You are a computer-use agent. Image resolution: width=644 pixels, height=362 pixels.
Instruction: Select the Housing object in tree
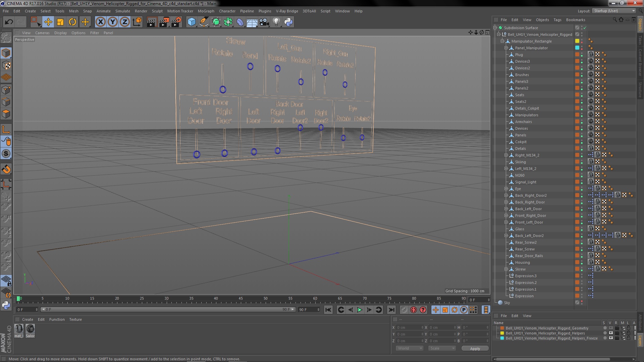(522, 262)
